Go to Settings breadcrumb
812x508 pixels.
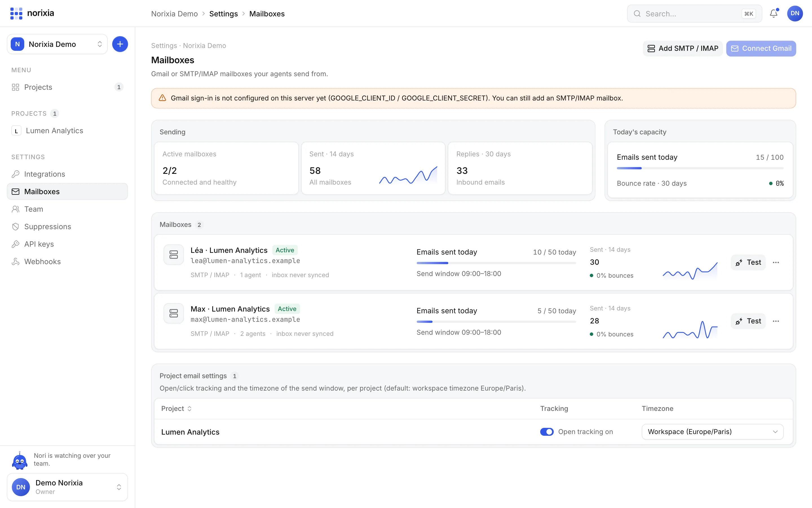(x=224, y=14)
